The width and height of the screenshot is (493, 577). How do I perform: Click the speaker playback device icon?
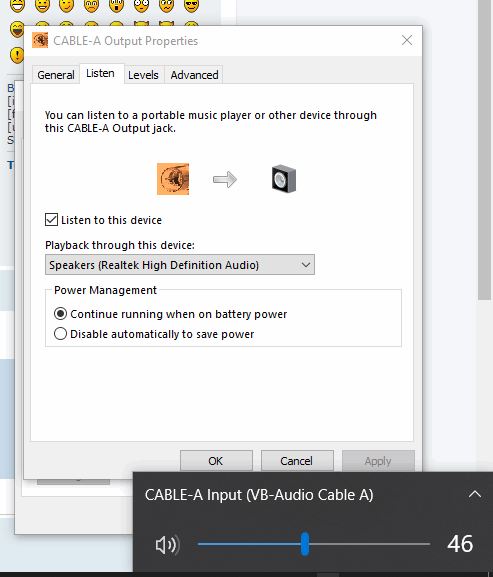(x=284, y=179)
